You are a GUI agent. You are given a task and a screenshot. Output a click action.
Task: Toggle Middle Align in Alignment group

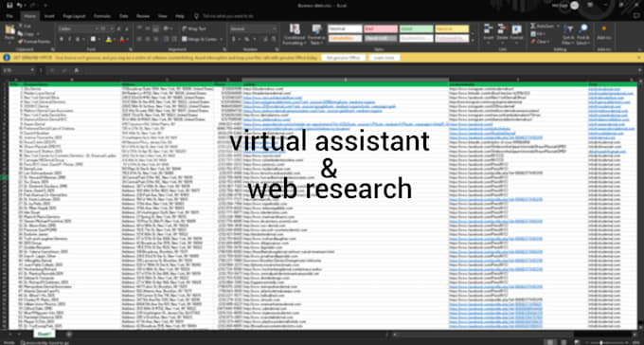[x=147, y=28]
